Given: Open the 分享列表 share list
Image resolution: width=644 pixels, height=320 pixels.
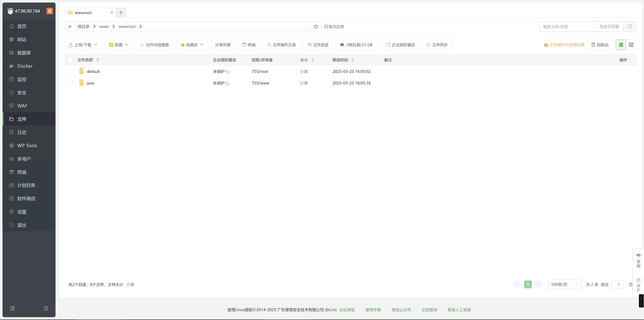Looking at the screenshot, I should pyautogui.click(x=223, y=45).
